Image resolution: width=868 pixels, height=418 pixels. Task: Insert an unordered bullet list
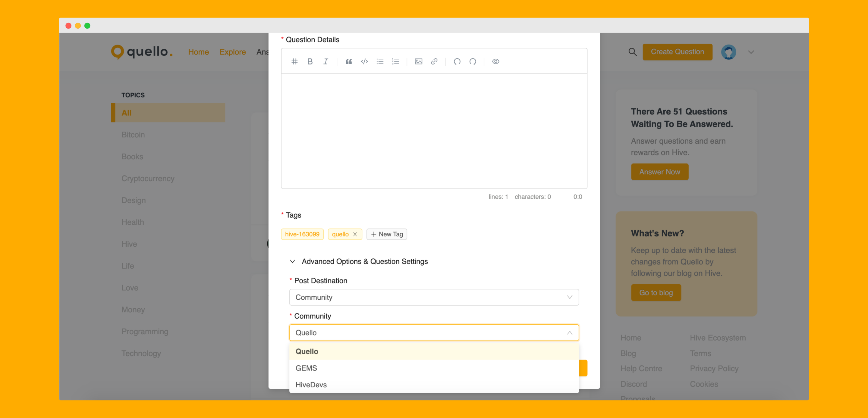(x=380, y=61)
